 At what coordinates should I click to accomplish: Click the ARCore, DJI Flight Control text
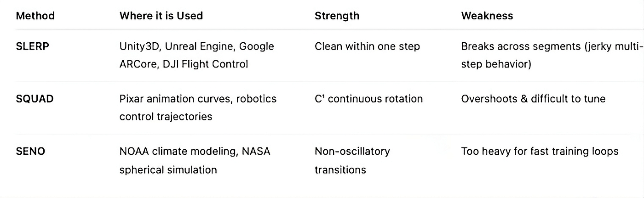tap(184, 64)
